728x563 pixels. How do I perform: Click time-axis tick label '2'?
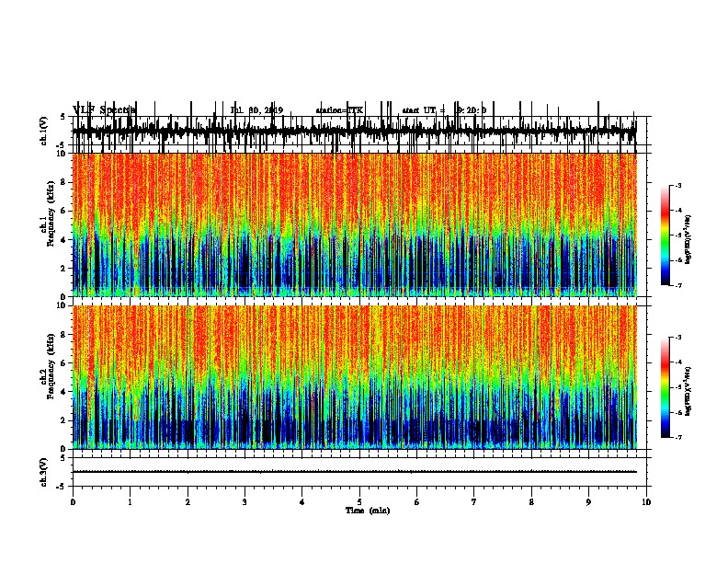pos(188,501)
